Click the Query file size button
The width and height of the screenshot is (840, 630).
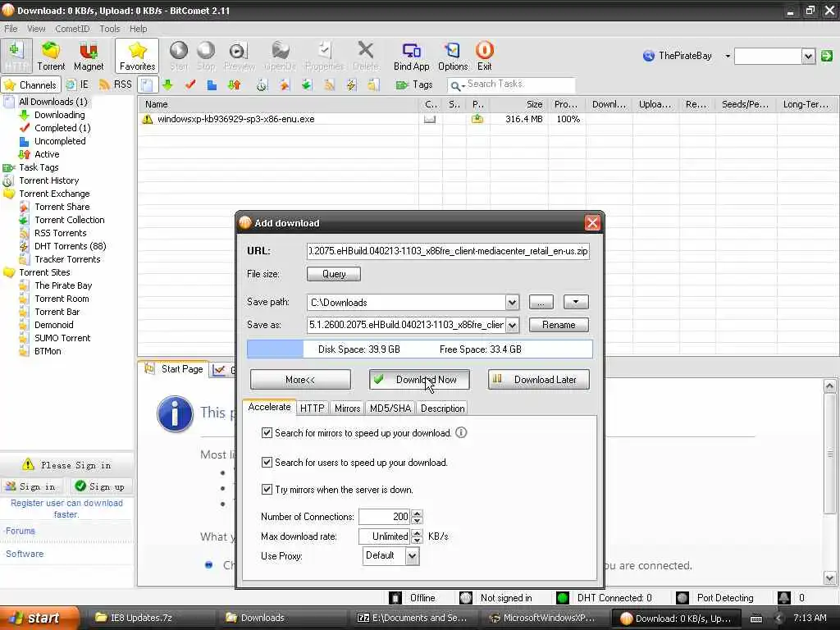[x=334, y=274]
